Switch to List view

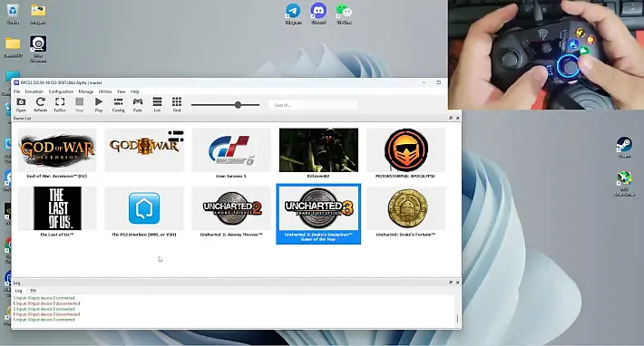(157, 104)
